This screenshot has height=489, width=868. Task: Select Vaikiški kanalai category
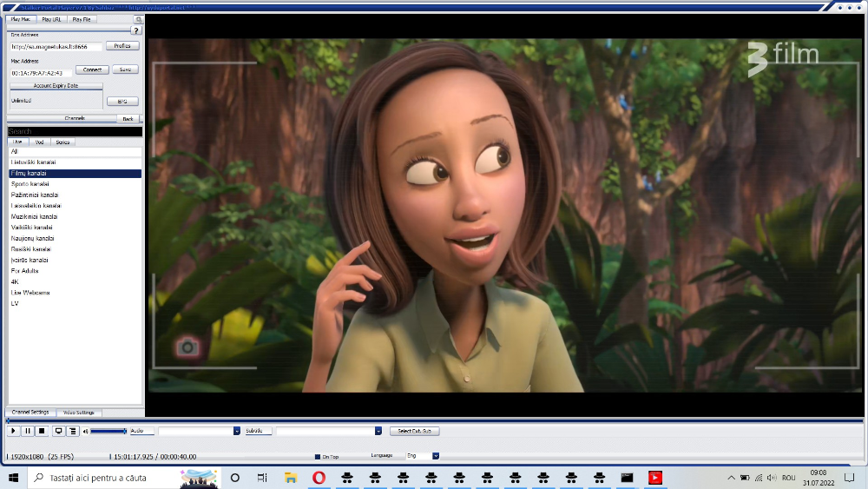pos(75,228)
